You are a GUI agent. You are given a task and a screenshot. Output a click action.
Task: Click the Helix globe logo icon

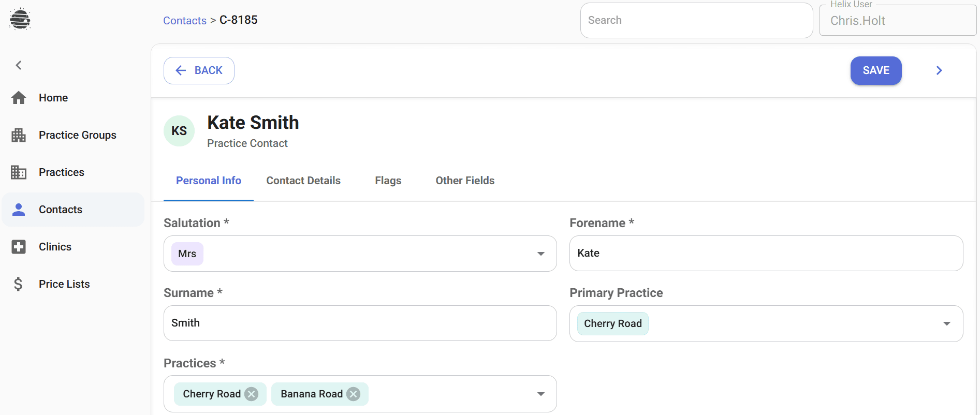pos(20,19)
